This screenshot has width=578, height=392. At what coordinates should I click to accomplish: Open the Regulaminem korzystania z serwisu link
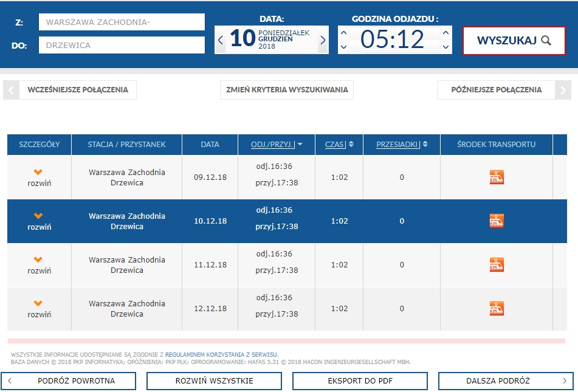[x=221, y=354]
